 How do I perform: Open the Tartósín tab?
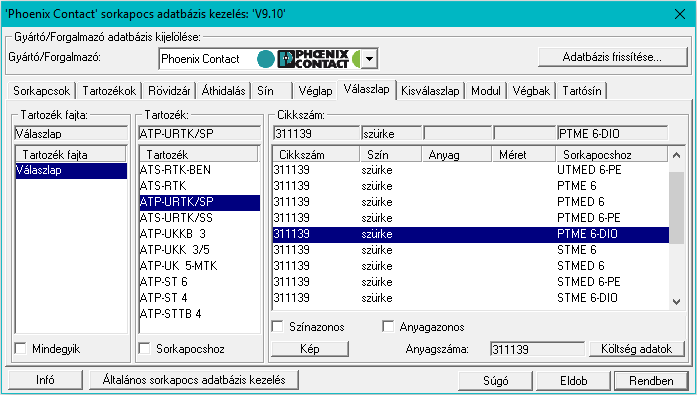pos(581,91)
